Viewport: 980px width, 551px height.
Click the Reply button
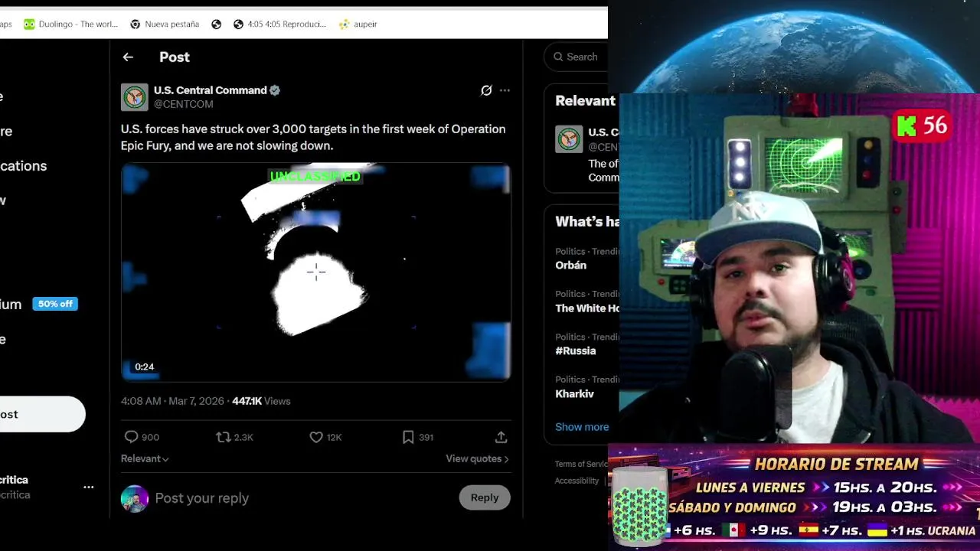[x=485, y=497]
